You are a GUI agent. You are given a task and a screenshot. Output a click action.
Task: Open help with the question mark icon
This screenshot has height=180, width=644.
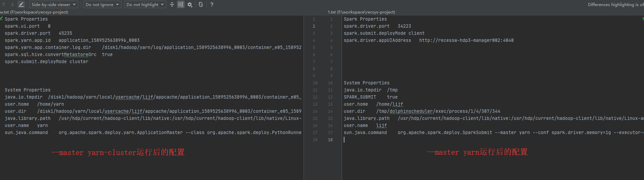[212, 4]
